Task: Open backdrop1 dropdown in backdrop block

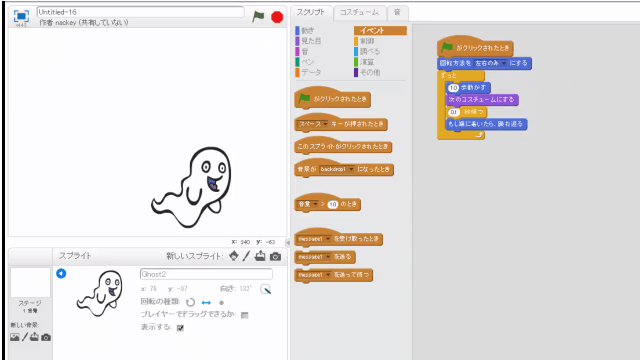Action: 337,169
